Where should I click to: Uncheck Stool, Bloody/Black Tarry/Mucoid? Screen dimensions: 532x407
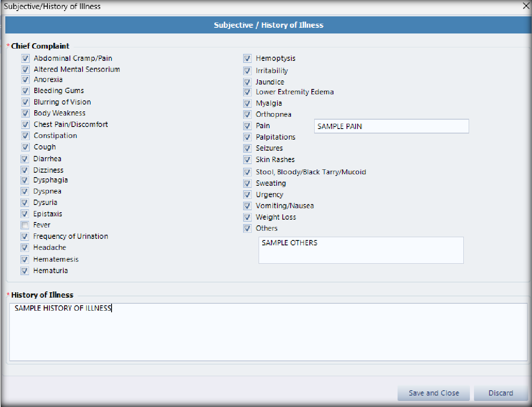tap(247, 172)
